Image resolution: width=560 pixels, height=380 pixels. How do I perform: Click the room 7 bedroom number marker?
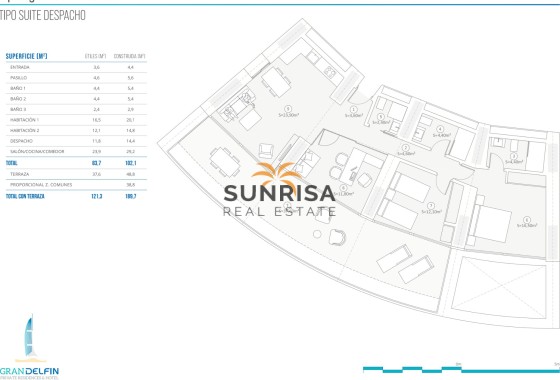point(431,206)
